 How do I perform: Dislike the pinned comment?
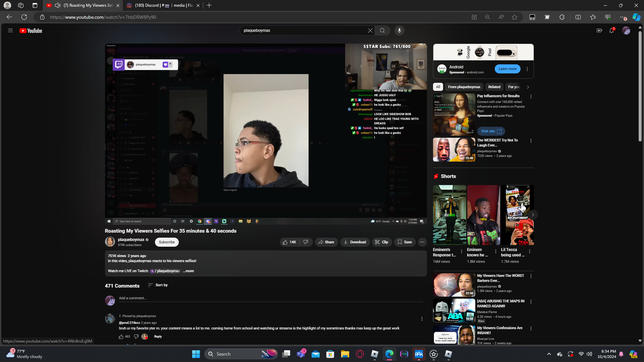[136, 337]
